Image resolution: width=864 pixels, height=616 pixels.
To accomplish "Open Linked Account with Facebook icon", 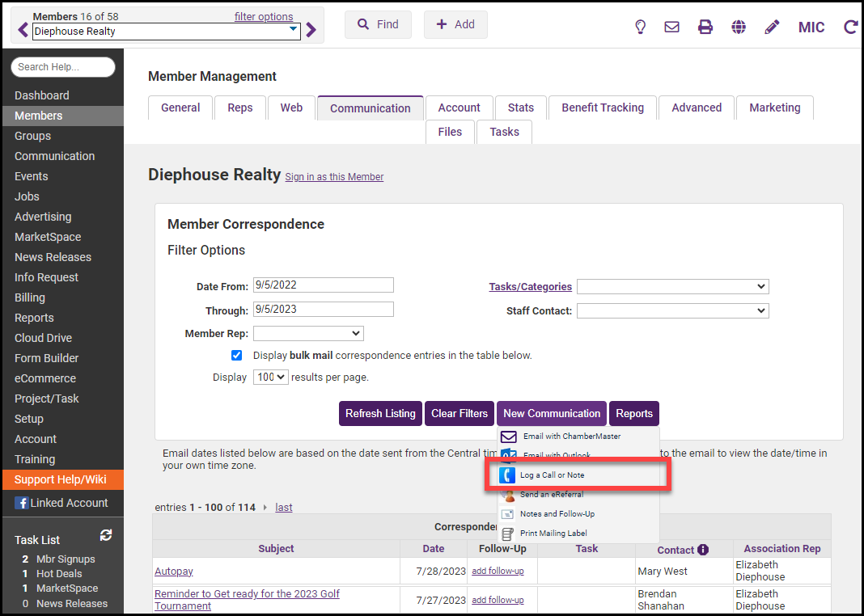I will 61,503.
